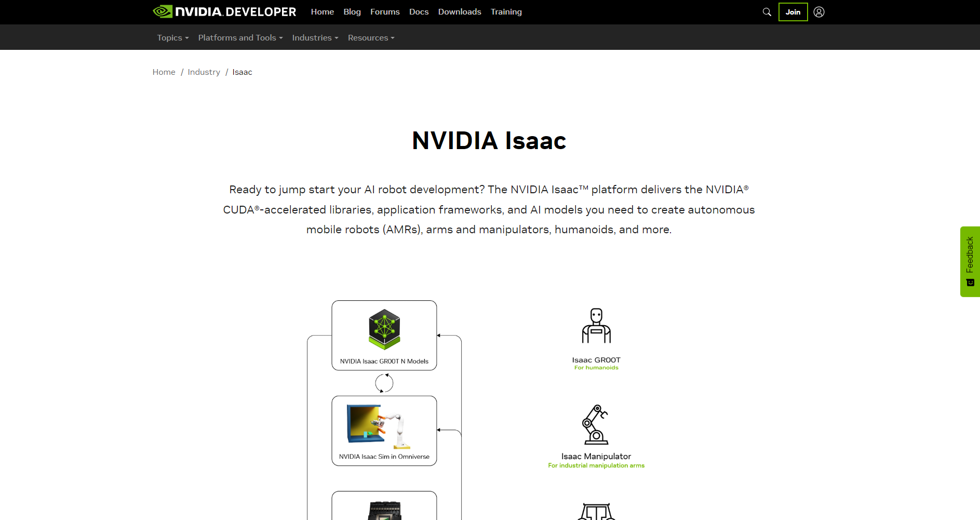
Task: Open the Forums page in navigation
Action: pos(385,12)
